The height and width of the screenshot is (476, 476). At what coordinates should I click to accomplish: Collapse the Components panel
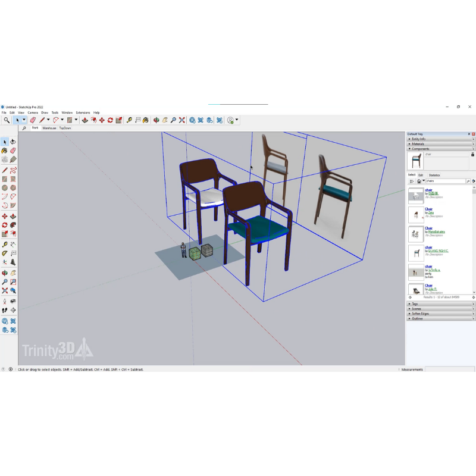tap(421, 149)
